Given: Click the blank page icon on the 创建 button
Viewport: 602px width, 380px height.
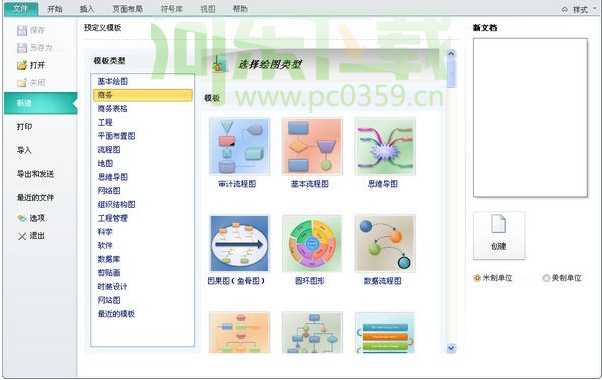Looking at the screenshot, I should (498, 224).
